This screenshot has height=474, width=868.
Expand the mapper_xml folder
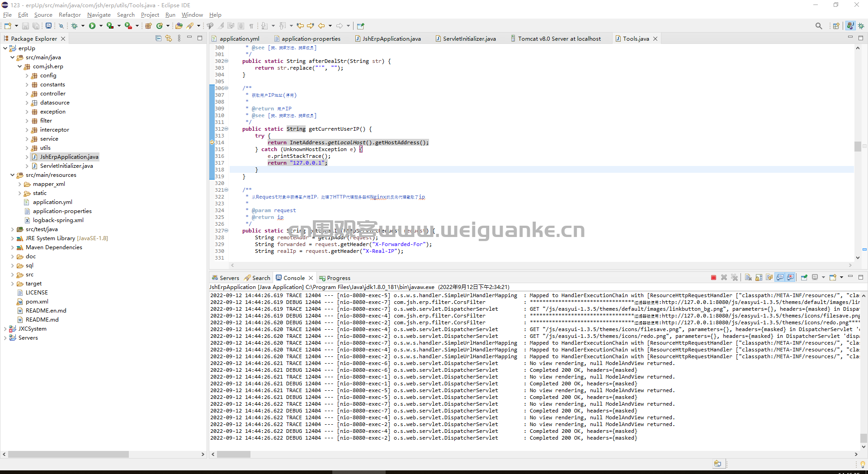pos(19,184)
